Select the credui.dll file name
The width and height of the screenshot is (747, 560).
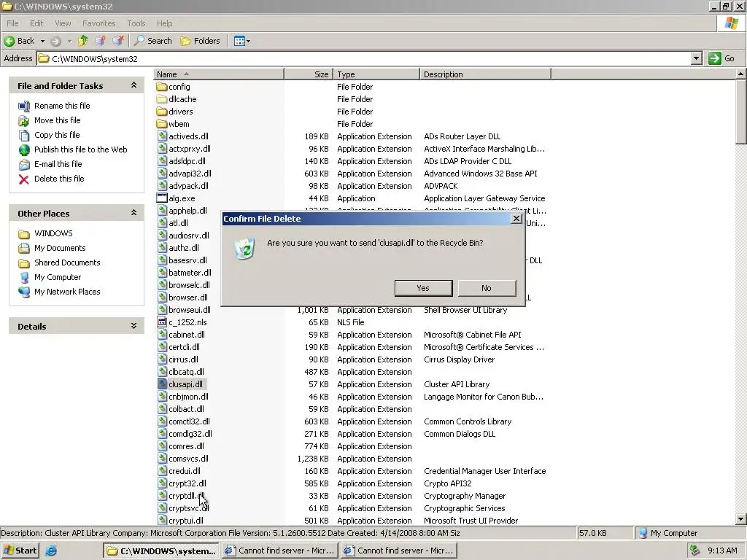click(x=185, y=471)
